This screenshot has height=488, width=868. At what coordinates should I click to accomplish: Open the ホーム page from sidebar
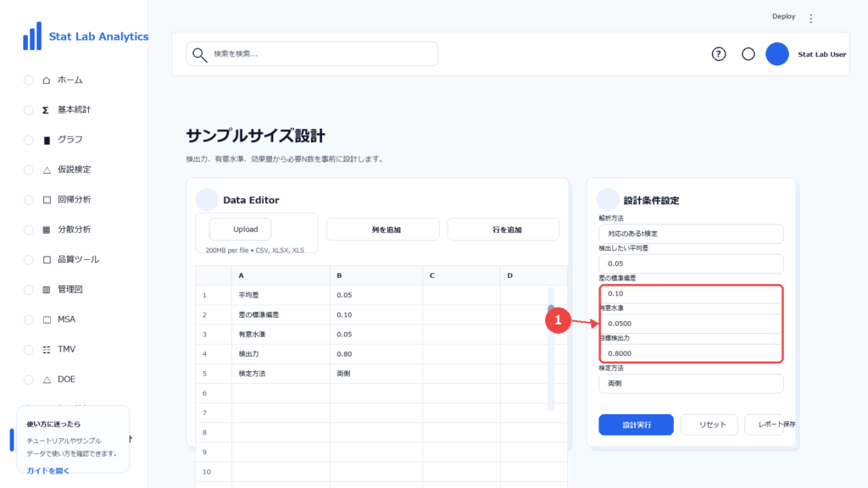70,80
